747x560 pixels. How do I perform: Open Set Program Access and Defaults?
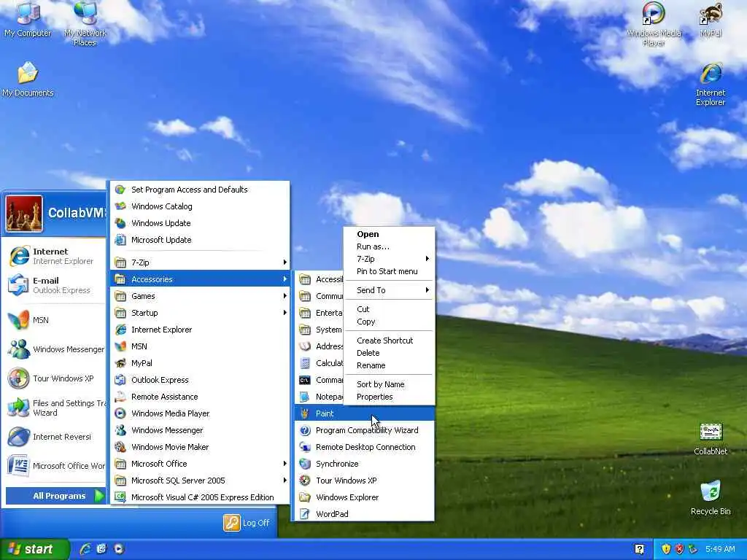(200, 190)
